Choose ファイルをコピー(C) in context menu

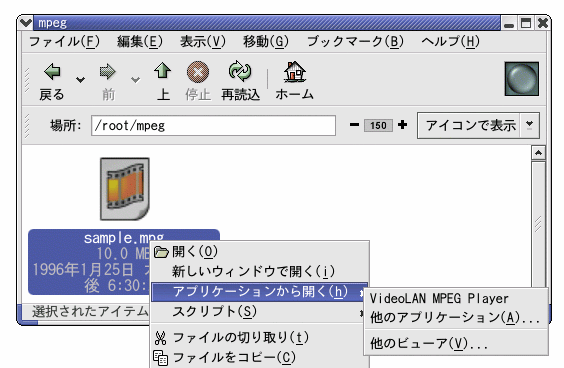point(234,357)
